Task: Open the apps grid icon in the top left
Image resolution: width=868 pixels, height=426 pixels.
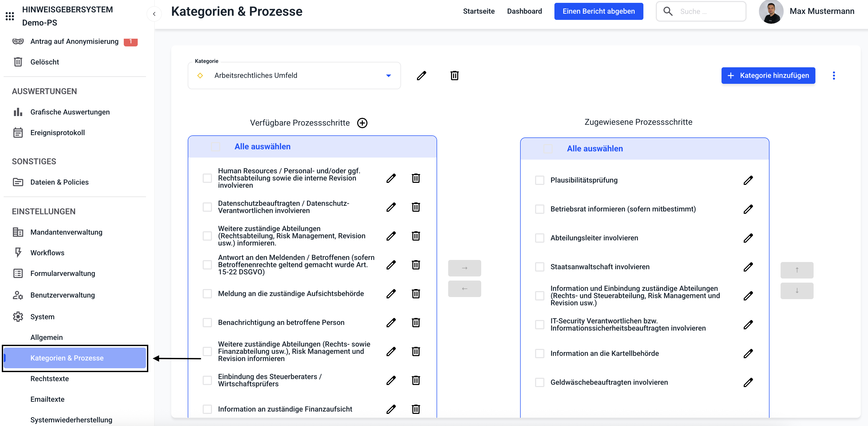Action: pos(10,16)
